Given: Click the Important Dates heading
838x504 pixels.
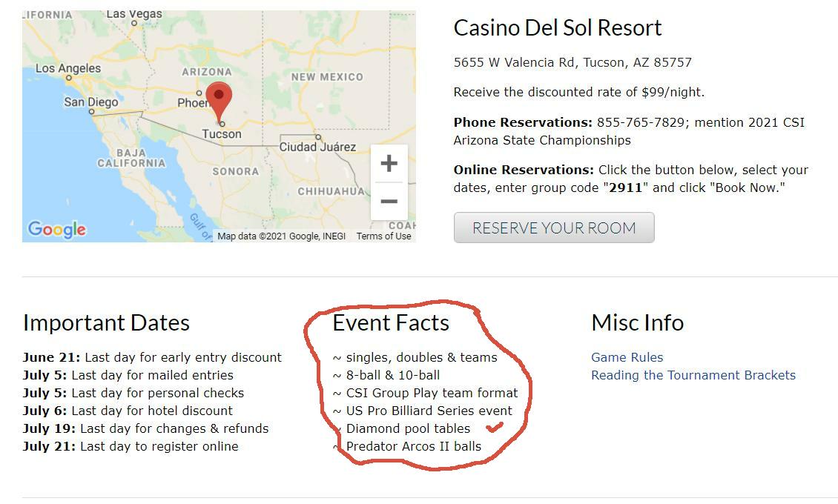Looking at the screenshot, I should click(x=106, y=322).
